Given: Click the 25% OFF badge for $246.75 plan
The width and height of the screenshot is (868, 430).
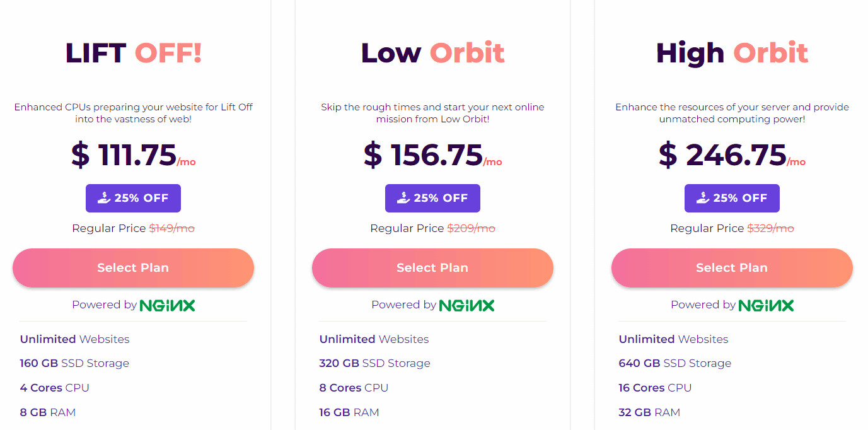Looking at the screenshot, I should point(732,198).
